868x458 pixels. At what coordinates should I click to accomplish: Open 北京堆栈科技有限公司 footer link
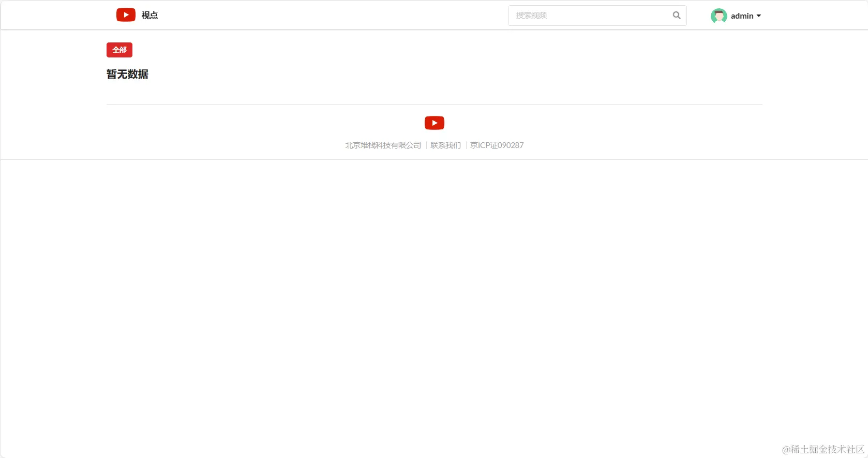(383, 145)
